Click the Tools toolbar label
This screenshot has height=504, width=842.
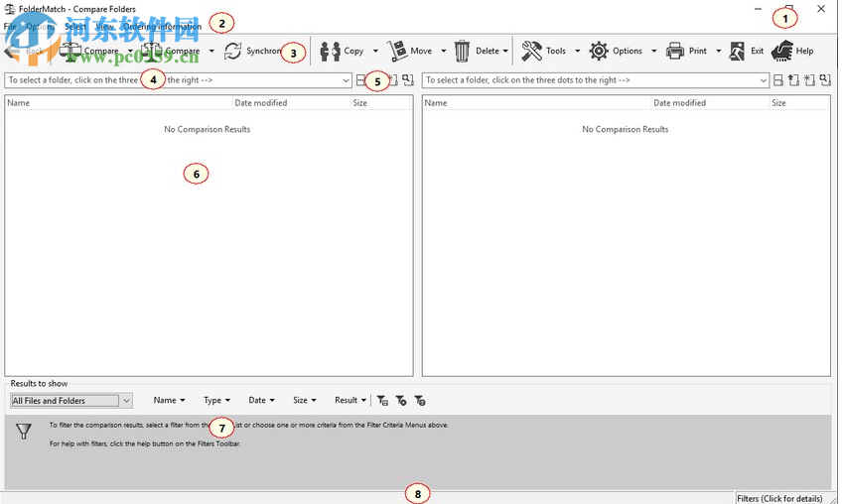(x=556, y=51)
